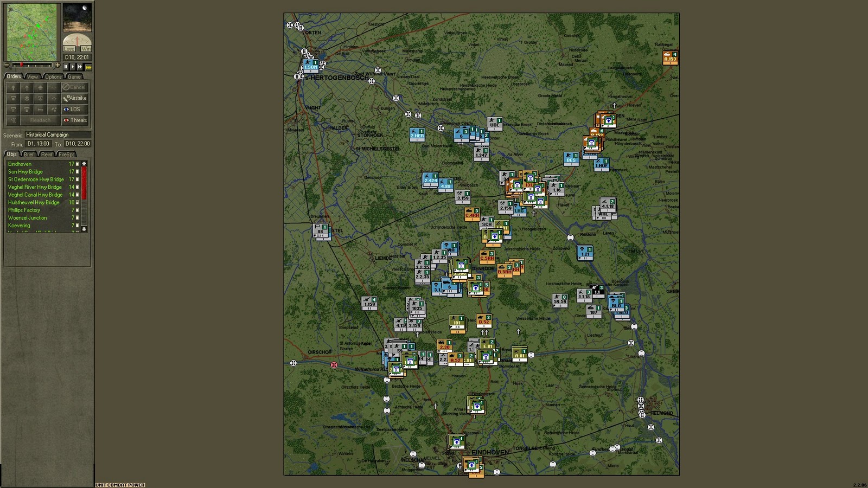Toggle the Veghel River Hwy Bridge checkbox
Image resolution: width=868 pixels, height=488 pixels.
(x=77, y=187)
